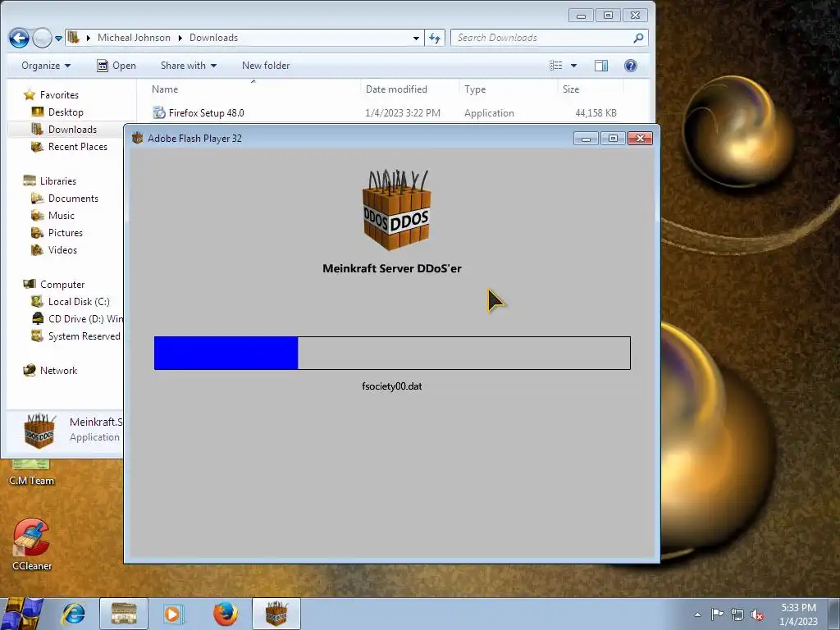Switch to Explorer window on taskbar
Screen dimensions: 840x630
coord(124,614)
